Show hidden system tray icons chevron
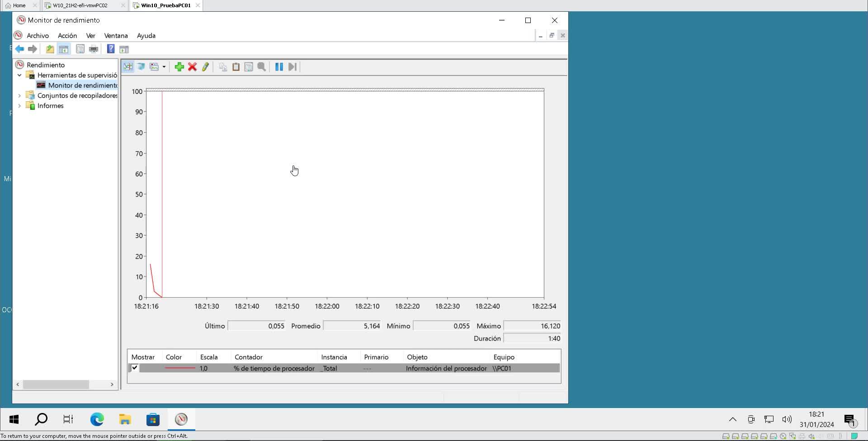This screenshot has height=441, width=868. coord(733,420)
